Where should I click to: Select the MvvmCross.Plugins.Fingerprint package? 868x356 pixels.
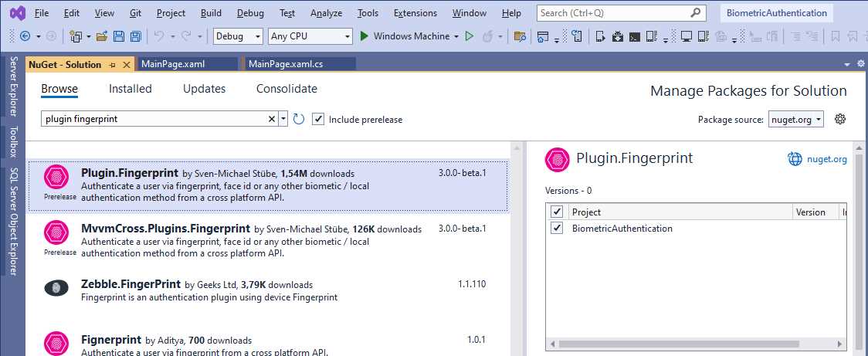tap(267, 242)
